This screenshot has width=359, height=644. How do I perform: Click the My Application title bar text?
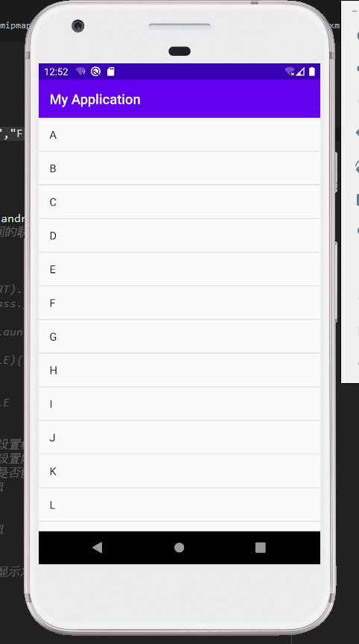click(95, 100)
